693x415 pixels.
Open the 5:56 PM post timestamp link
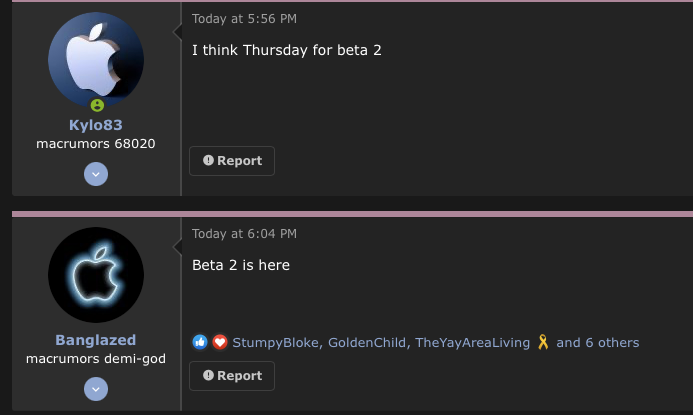[x=244, y=18]
